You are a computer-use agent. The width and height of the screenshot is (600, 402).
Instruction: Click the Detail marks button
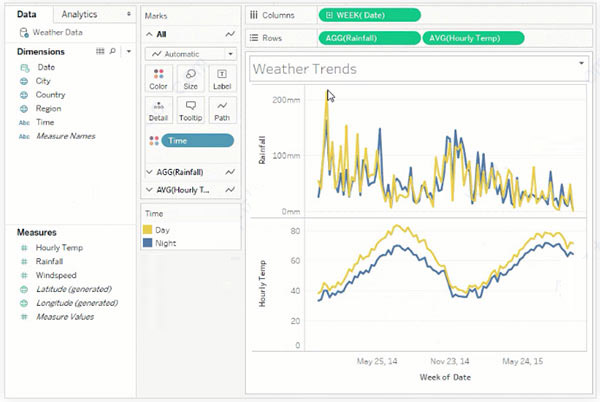(158, 110)
